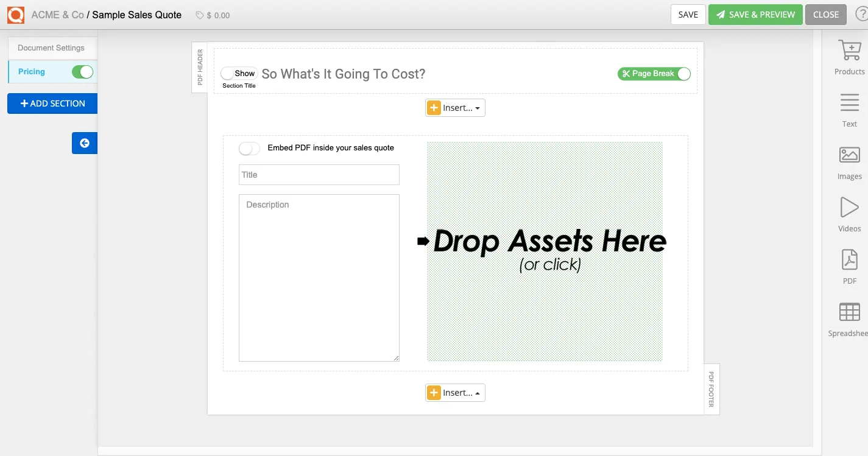
Task: Click the Title input field
Action: pos(319,175)
